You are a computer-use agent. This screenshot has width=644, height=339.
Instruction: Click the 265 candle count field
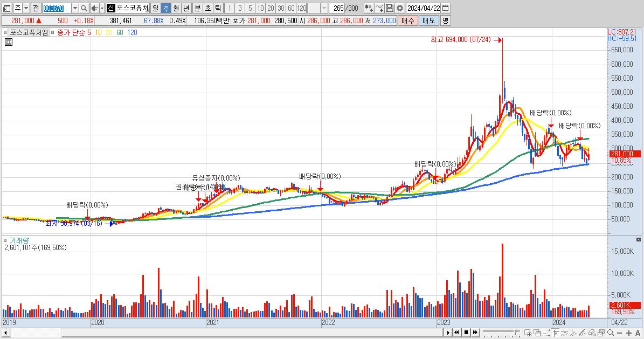point(337,8)
